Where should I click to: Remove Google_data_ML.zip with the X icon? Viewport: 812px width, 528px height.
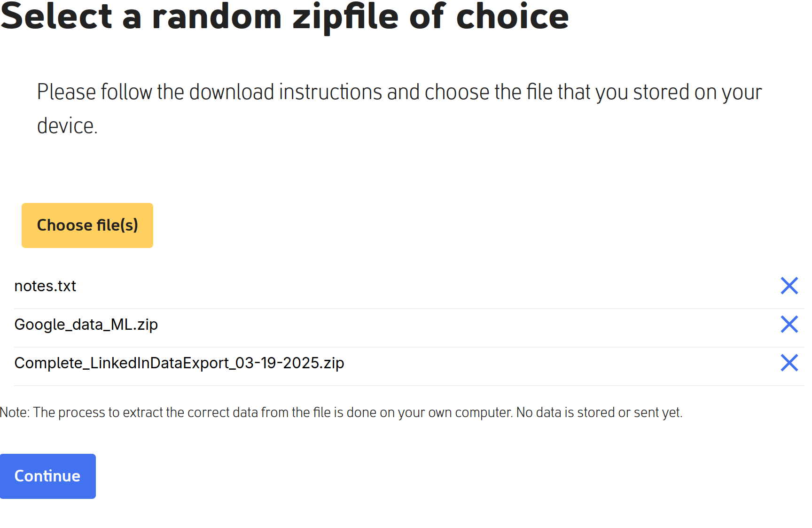coord(789,324)
